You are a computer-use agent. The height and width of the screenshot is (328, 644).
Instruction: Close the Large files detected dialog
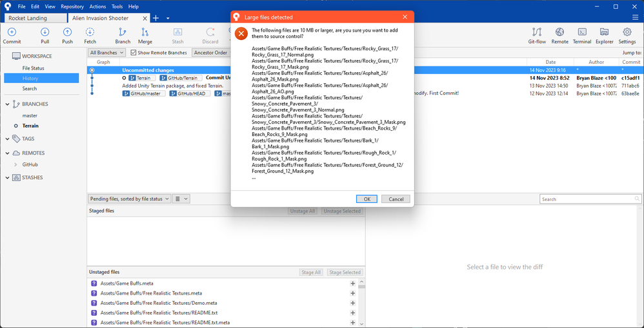click(405, 17)
